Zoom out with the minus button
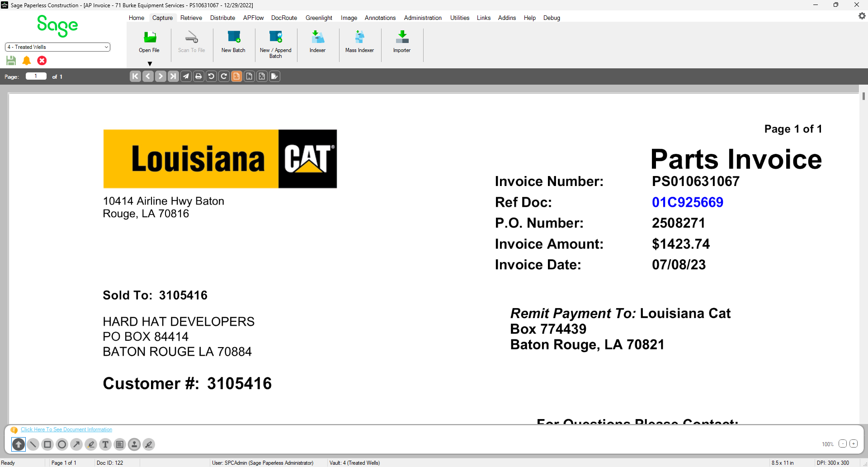This screenshot has width=868, height=467. [842, 443]
